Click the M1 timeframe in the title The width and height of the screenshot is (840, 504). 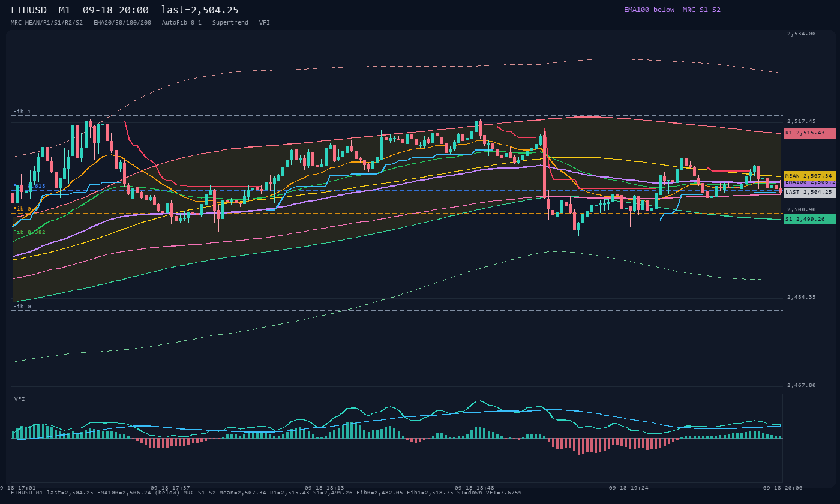pos(65,10)
